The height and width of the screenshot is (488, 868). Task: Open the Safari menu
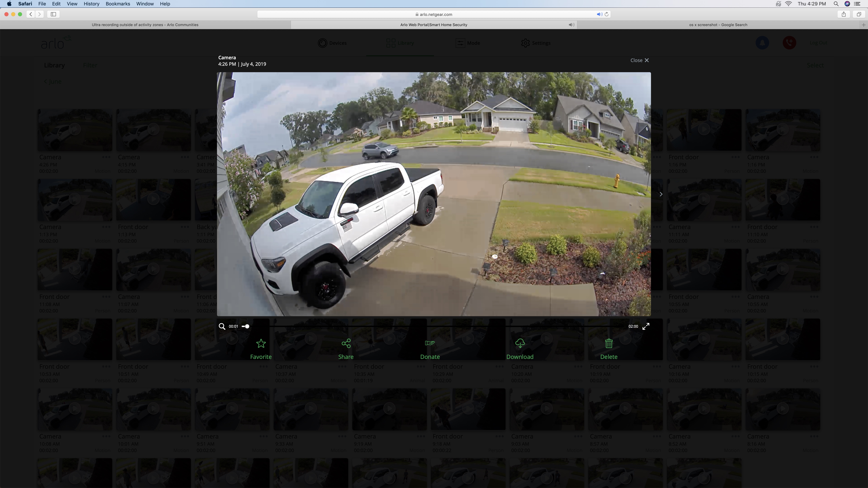pyautogui.click(x=25, y=4)
